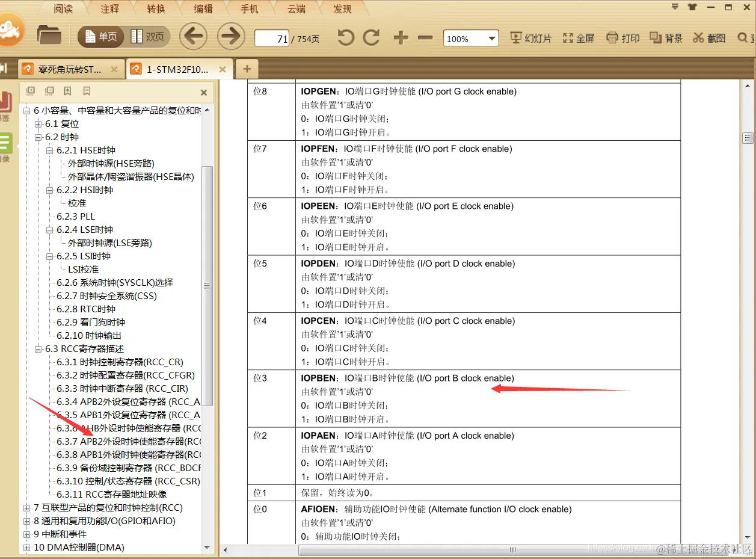Open search with magnifier icon

click(743, 38)
